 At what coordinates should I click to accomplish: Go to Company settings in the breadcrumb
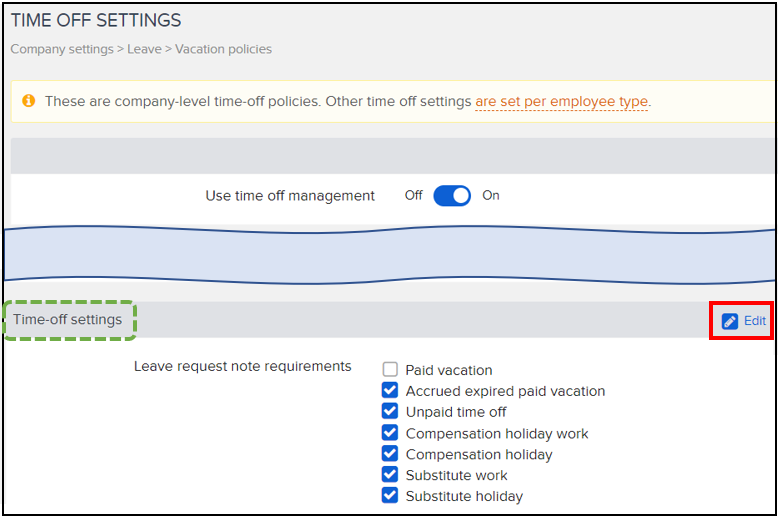tap(59, 49)
